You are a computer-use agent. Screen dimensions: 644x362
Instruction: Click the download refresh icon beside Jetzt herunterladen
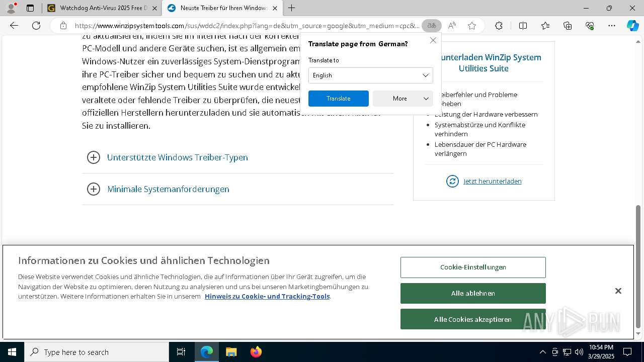452,181
